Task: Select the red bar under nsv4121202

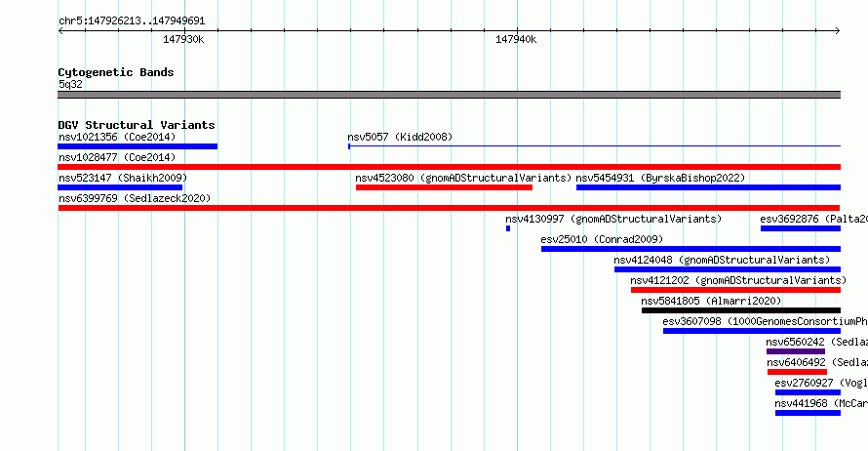Action: pyautogui.click(x=735, y=290)
